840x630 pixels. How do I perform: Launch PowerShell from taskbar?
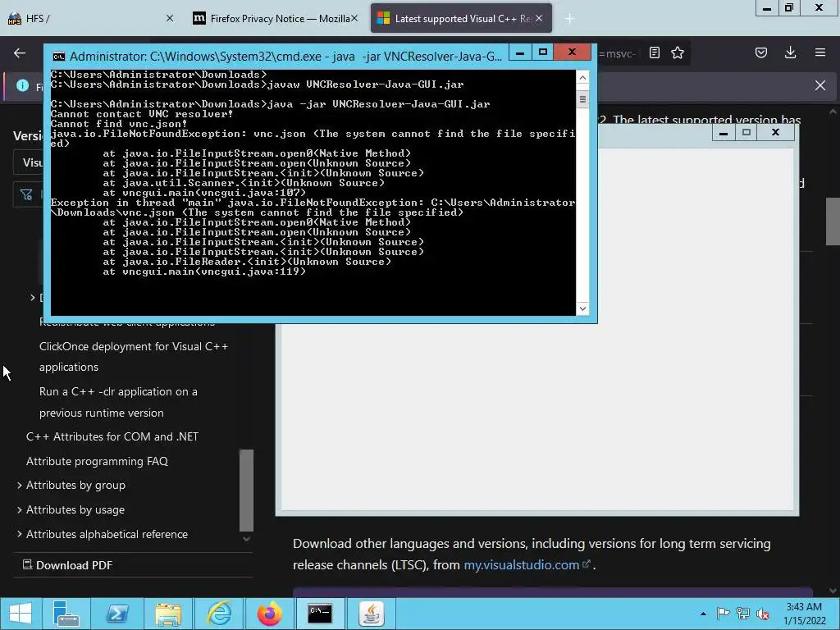pyautogui.click(x=116, y=614)
